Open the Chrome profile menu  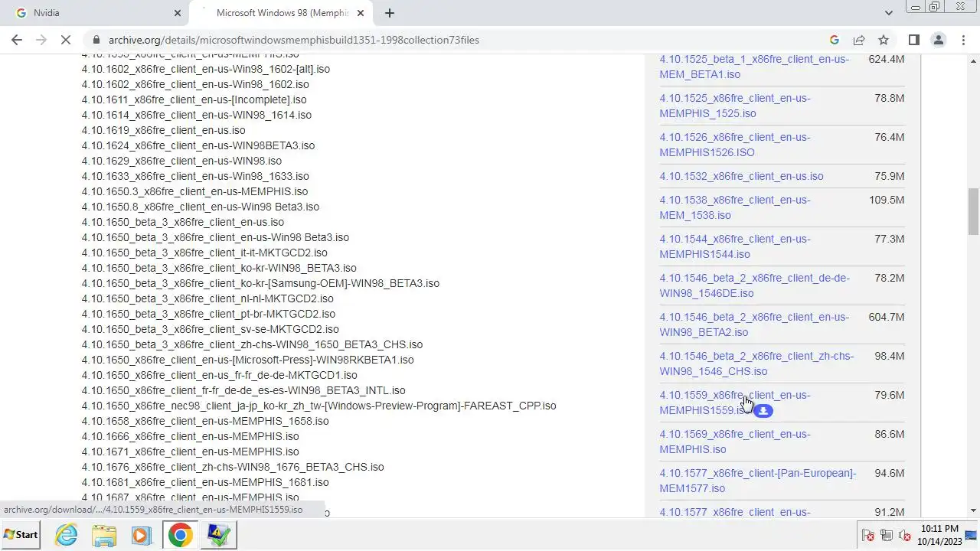tap(938, 40)
